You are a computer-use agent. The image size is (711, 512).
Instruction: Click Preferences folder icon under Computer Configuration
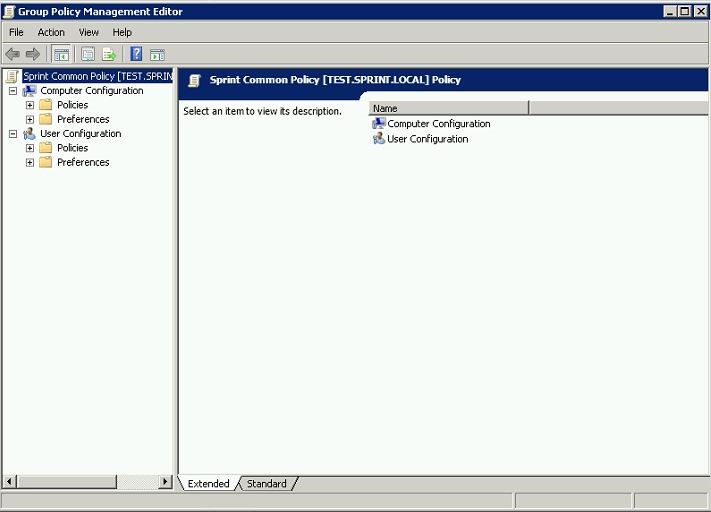tap(46, 119)
